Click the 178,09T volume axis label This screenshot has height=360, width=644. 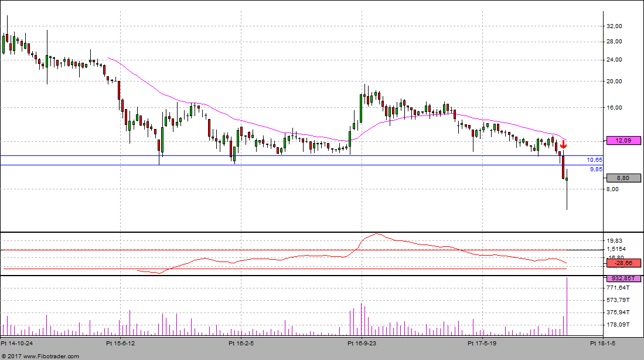point(618,325)
